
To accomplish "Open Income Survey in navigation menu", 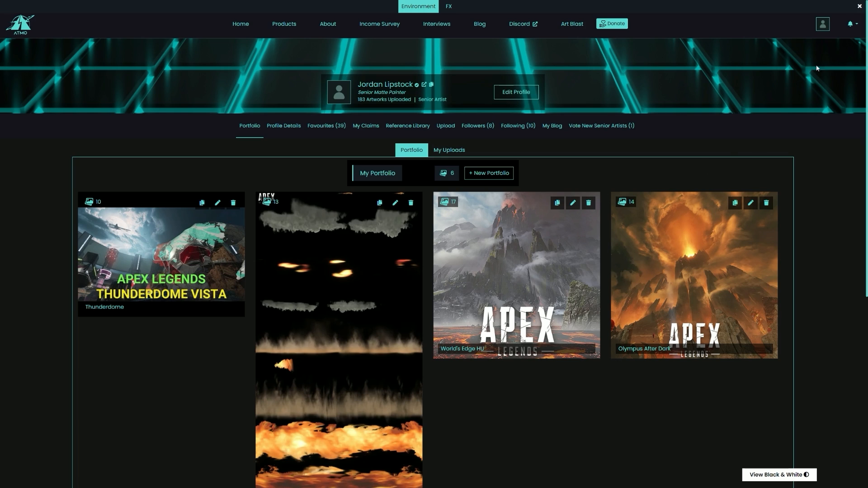I will [x=379, y=24].
